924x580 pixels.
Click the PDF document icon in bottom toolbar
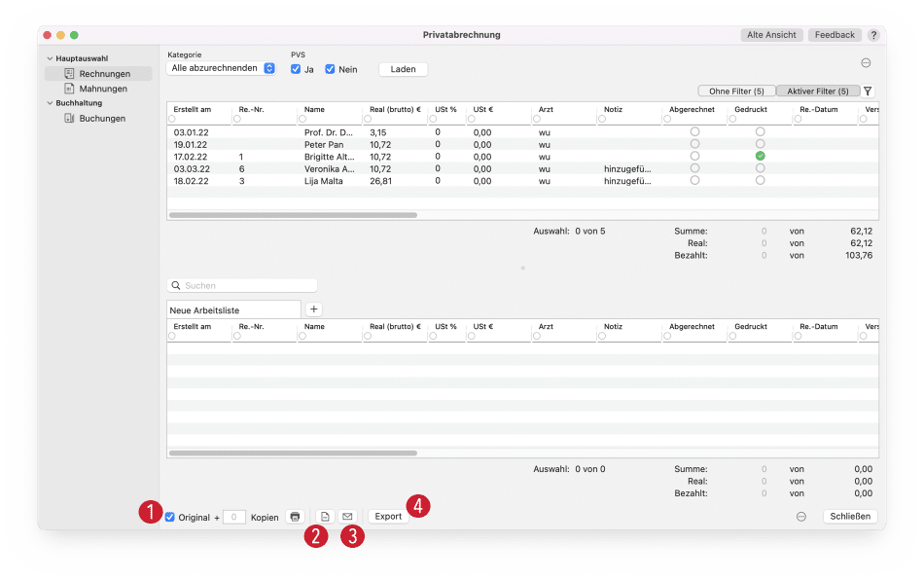pos(325,517)
